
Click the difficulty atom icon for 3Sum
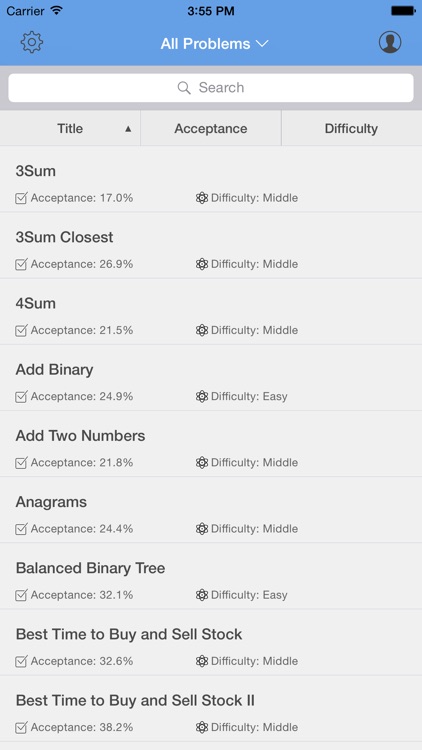202,198
